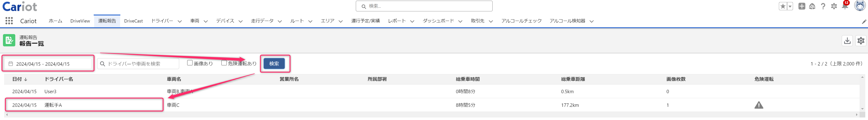This screenshot has width=868, height=120.
Task: Open the help question mark icon
Action: click(x=823, y=6)
